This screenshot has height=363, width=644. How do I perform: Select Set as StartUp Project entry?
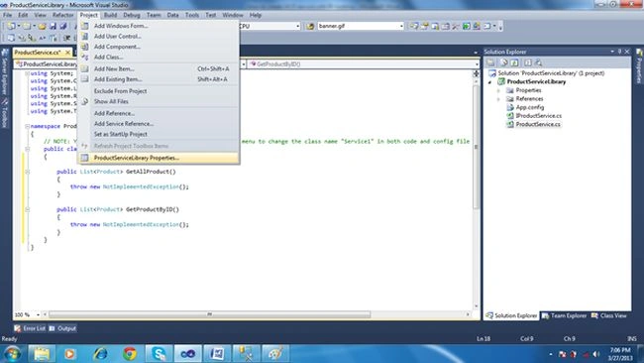[159, 134]
